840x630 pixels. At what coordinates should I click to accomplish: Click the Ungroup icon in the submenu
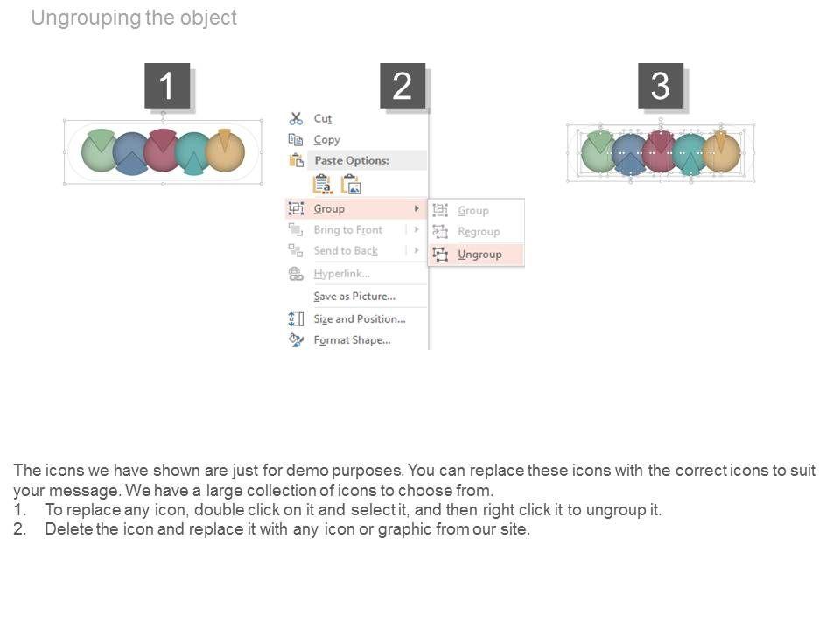pos(440,255)
